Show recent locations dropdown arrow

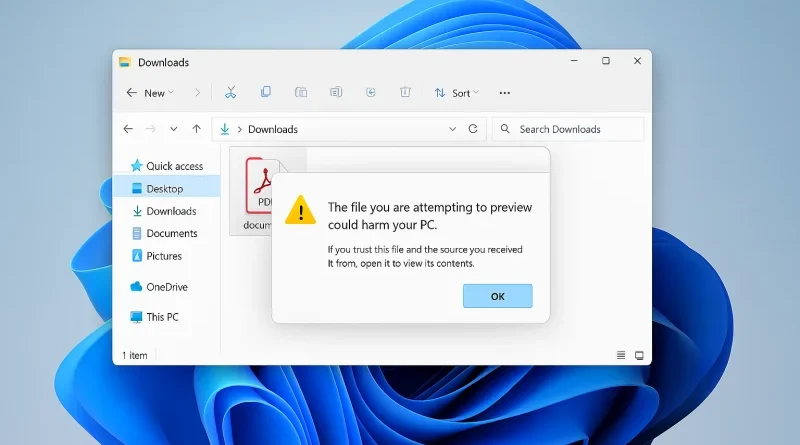pos(174,129)
